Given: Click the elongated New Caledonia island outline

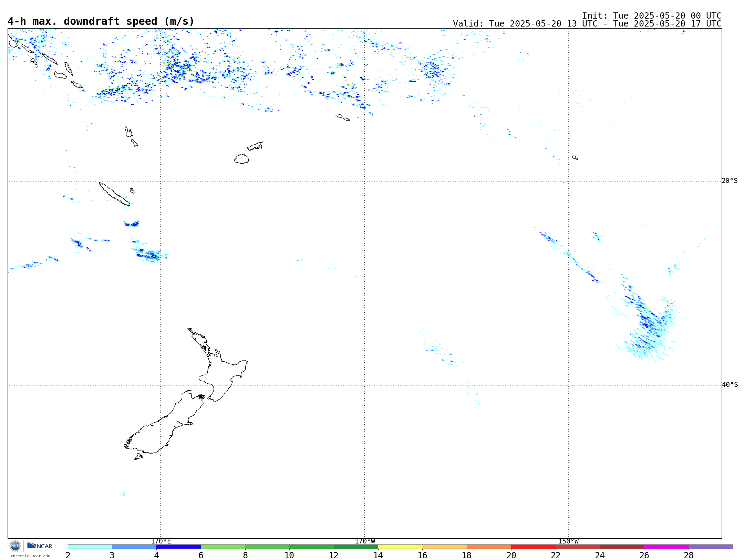Looking at the screenshot, I should click(114, 194).
